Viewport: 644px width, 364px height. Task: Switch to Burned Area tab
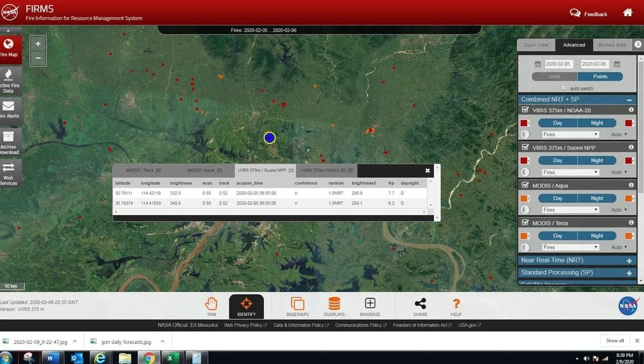pyautogui.click(x=612, y=45)
